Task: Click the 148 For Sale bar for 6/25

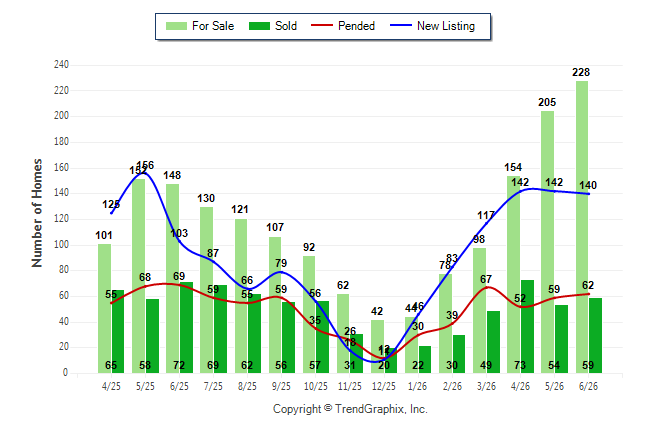Action: [x=173, y=279]
